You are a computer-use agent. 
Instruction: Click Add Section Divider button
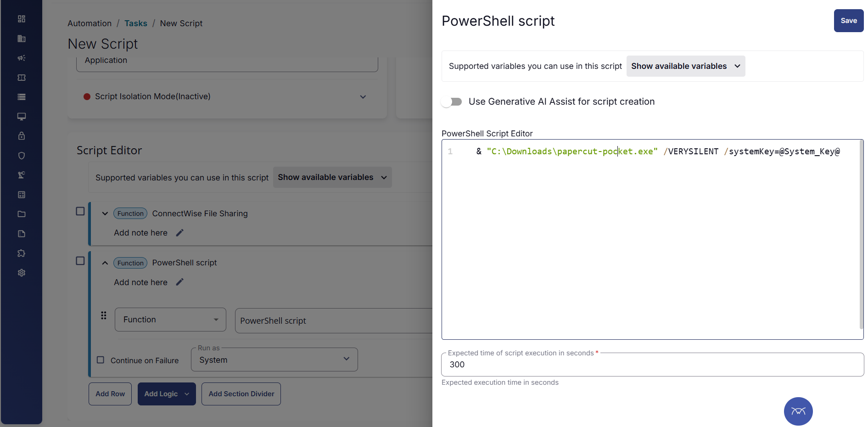click(241, 394)
